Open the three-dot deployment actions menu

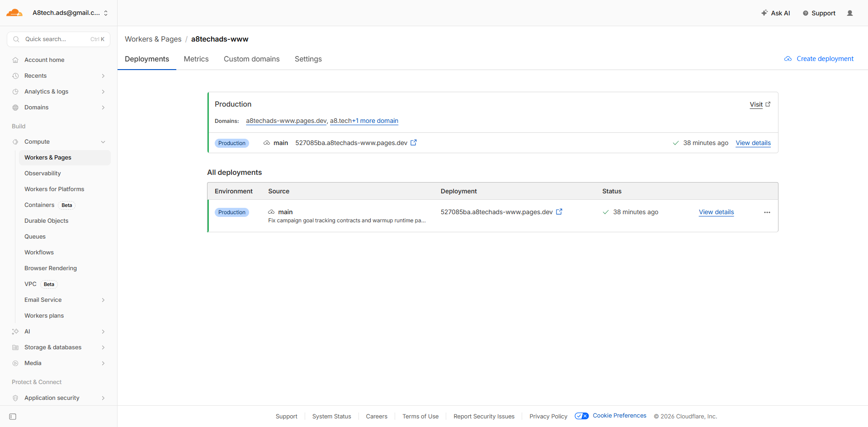(767, 212)
